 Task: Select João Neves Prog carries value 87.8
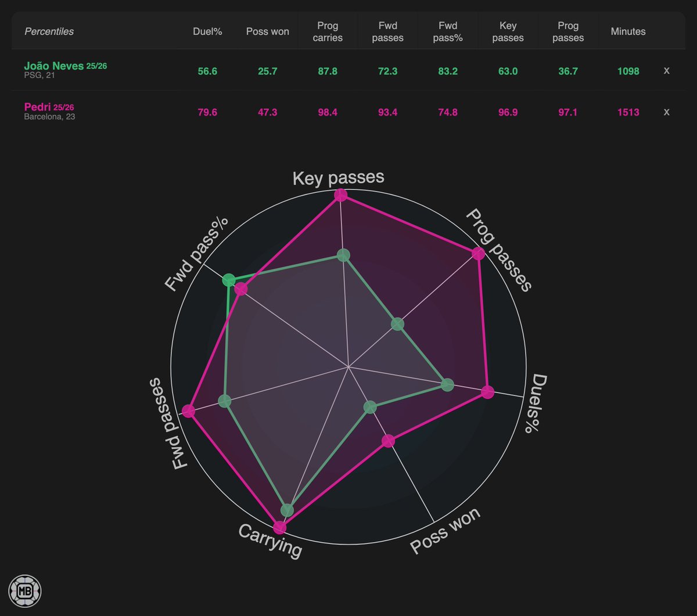tap(328, 71)
